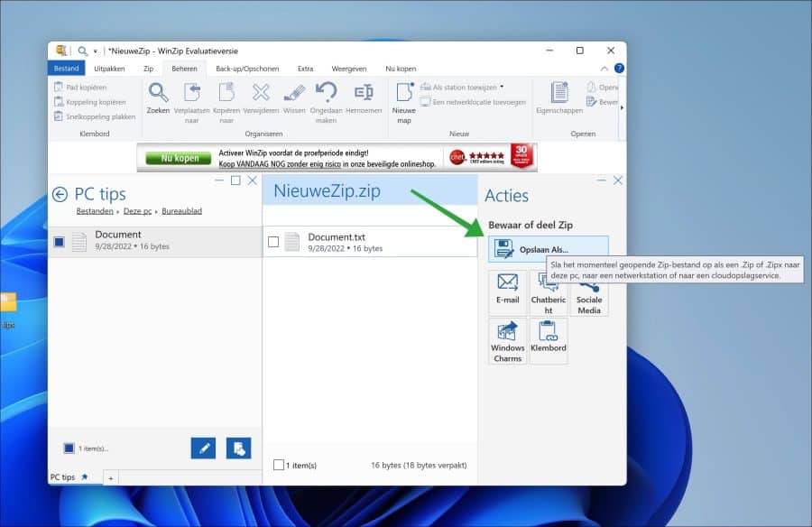This screenshot has height=527, width=812.
Task: Open the Bestand menu
Action: (66, 69)
